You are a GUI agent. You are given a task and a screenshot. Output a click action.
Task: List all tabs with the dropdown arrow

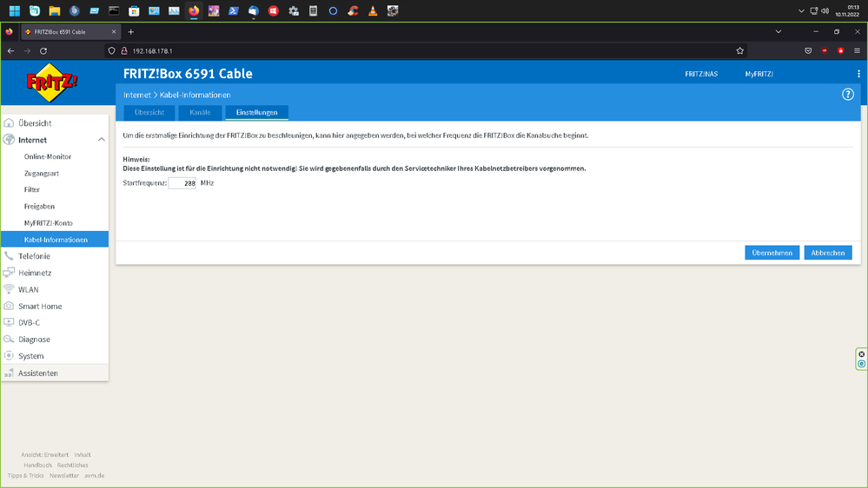tap(779, 32)
